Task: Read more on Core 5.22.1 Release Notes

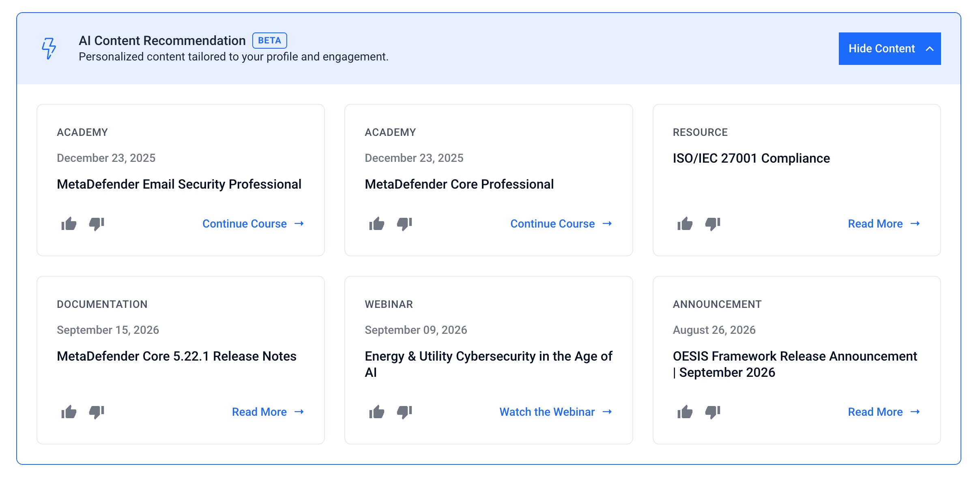Action: (268, 412)
